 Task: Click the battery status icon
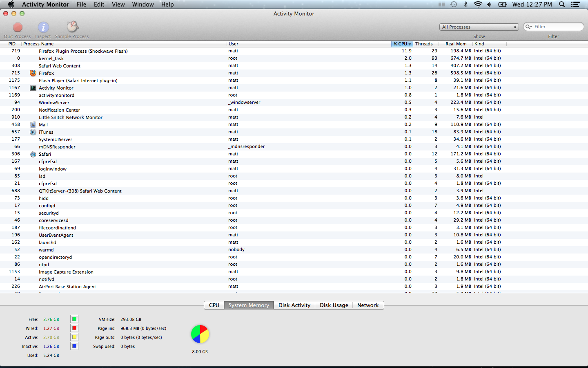tap(503, 4)
